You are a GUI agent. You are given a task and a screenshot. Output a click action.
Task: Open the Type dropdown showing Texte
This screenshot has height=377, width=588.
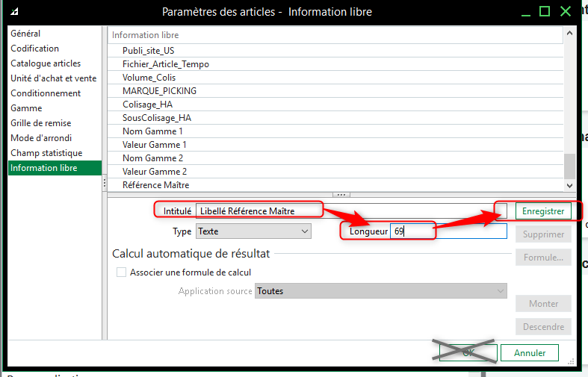coord(253,231)
